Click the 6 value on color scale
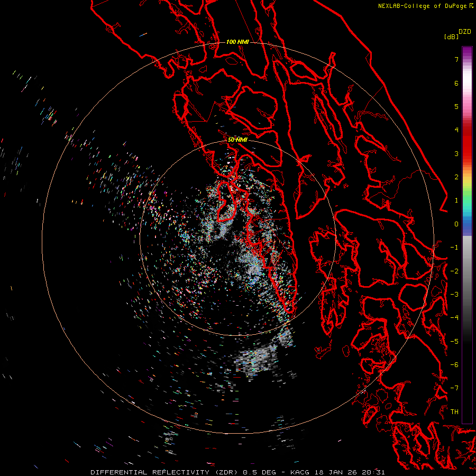 tap(456, 83)
